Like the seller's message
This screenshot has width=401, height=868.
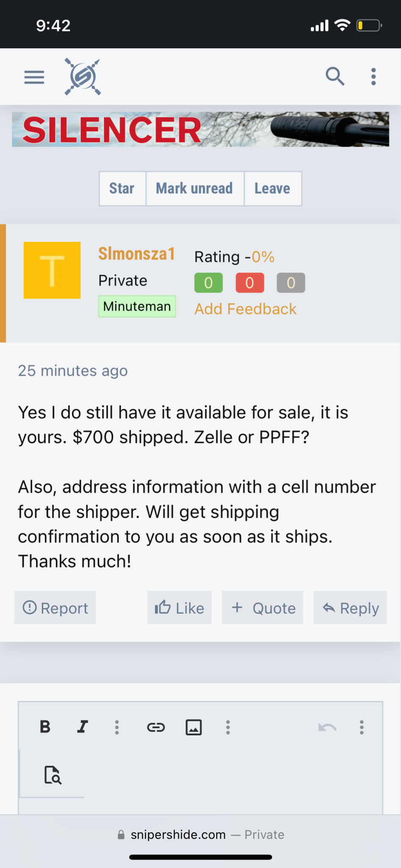(x=180, y=608)
